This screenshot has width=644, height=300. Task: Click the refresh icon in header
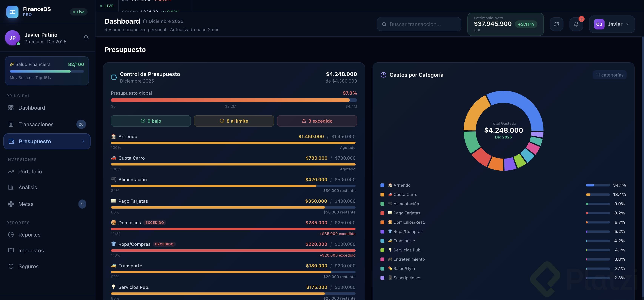click(x=556, y=24)
